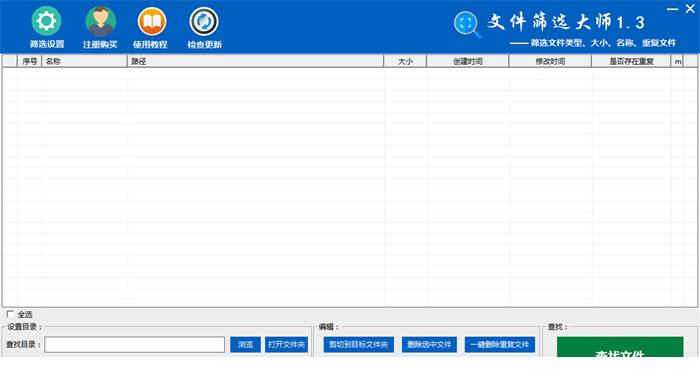Click 剪切到目标文件夹 button
Viewport: 700px width, 371px height.
click(x=358, y=345)
